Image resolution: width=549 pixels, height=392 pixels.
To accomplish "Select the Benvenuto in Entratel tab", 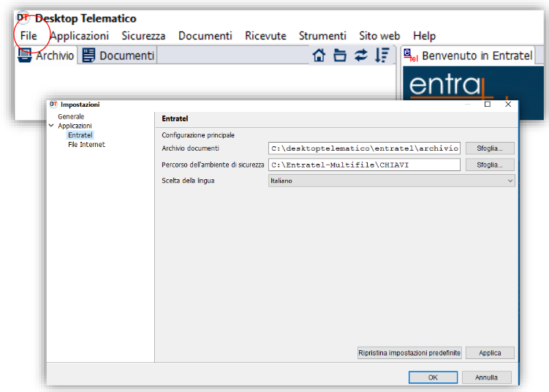I will [469, 56].
